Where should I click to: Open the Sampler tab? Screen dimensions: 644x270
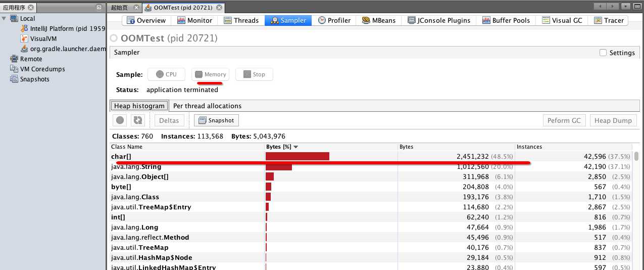tap(288, 20)
